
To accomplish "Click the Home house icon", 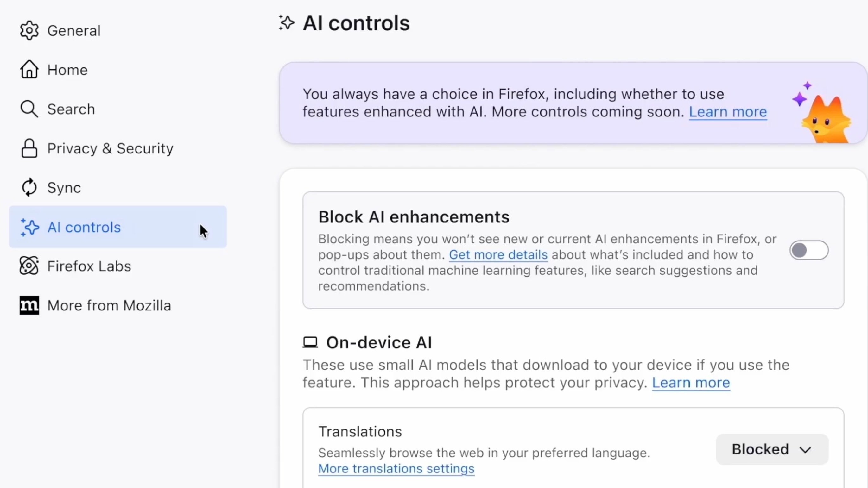I will click(29, 70).
